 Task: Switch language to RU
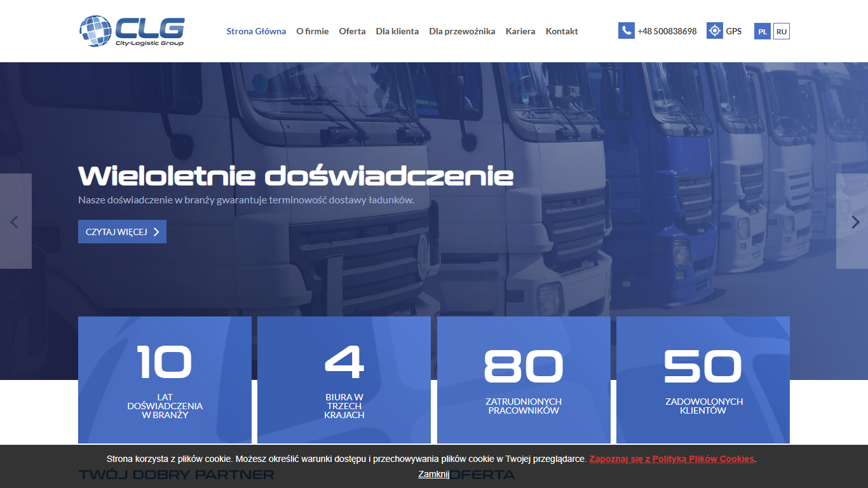point(782,31)
